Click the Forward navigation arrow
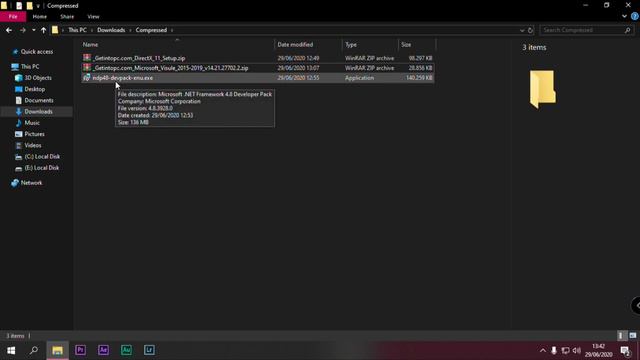Image resolution: width=640 pixels, height=360 pixels. pos(22,30)
